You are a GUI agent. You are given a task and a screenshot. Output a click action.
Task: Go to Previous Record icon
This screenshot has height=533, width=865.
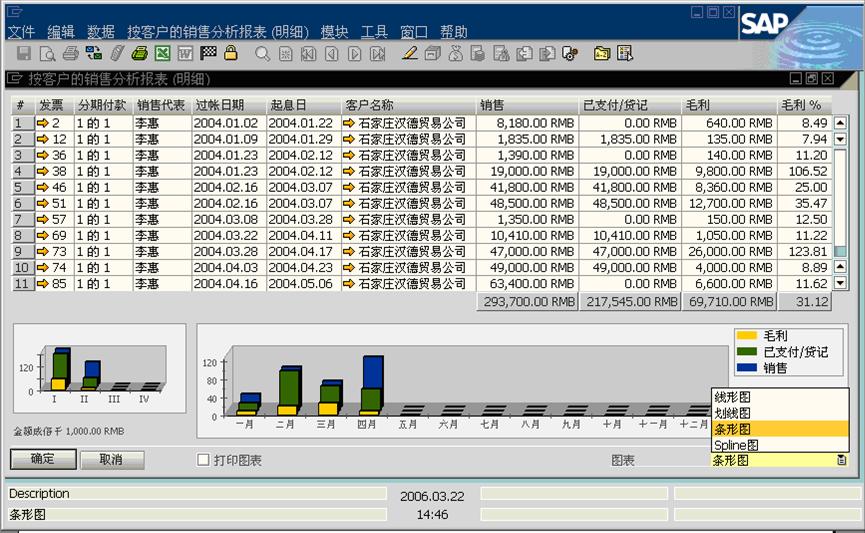[x=332, y=54]
